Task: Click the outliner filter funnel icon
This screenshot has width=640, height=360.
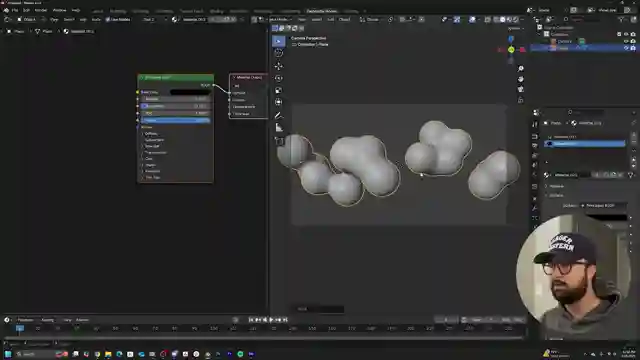Action: coord(621,19)
